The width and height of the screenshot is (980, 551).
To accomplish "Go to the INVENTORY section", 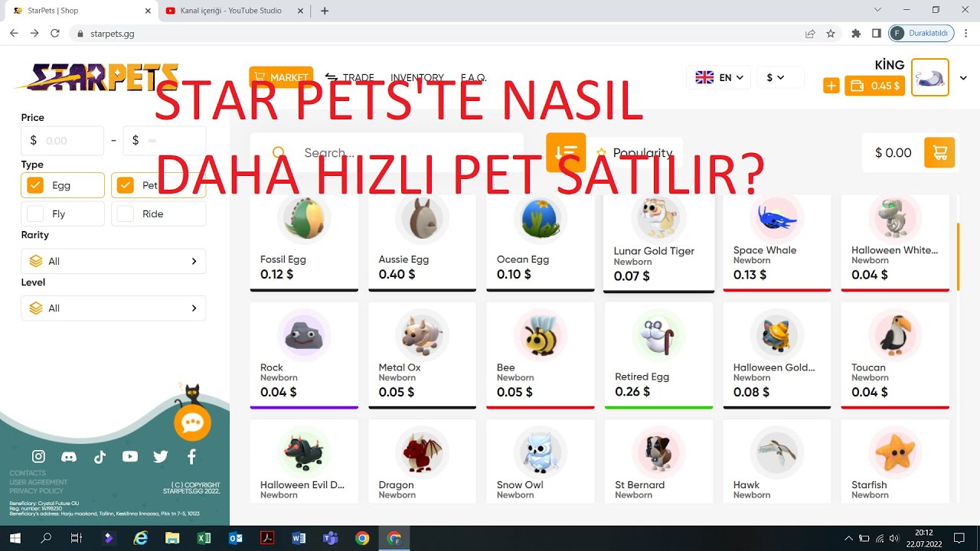I will point(417,77).
